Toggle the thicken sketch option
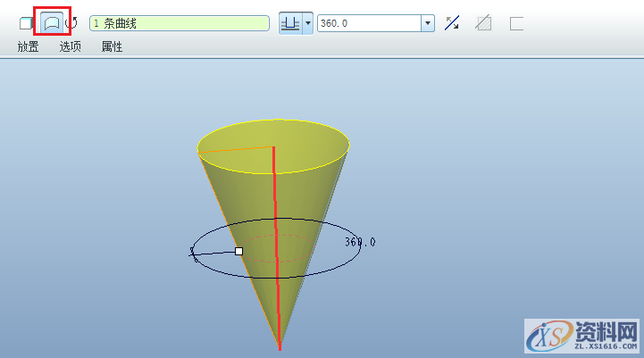The image size is (644, 358). tap(516, 23)
